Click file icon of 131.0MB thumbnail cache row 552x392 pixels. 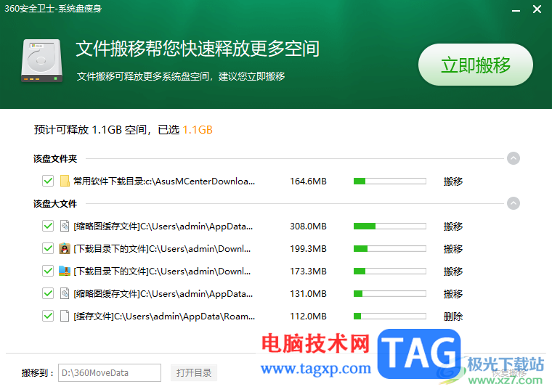[65, 293]
